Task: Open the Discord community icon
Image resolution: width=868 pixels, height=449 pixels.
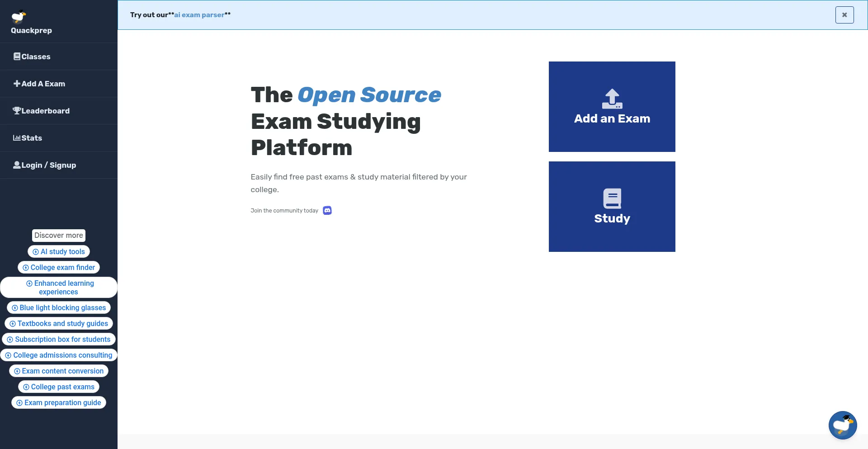Action: [x=327, y=211]
